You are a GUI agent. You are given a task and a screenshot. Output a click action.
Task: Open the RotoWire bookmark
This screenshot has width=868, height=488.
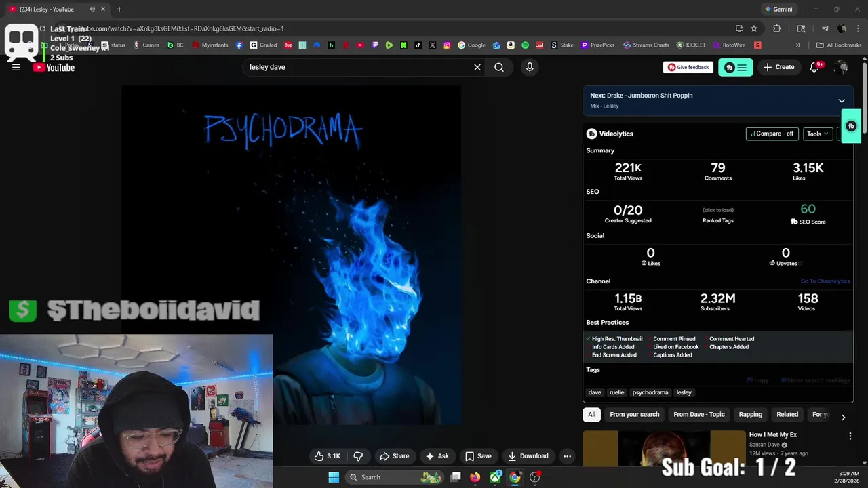729,45
